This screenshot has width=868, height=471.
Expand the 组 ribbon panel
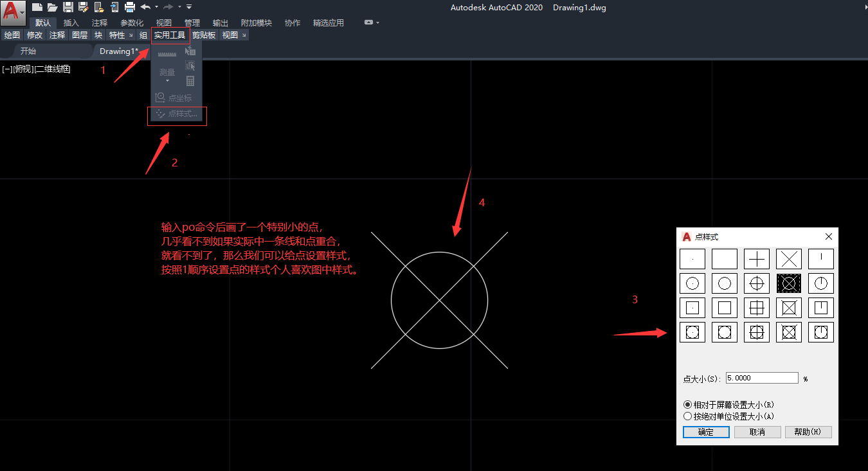pos(143,35)
